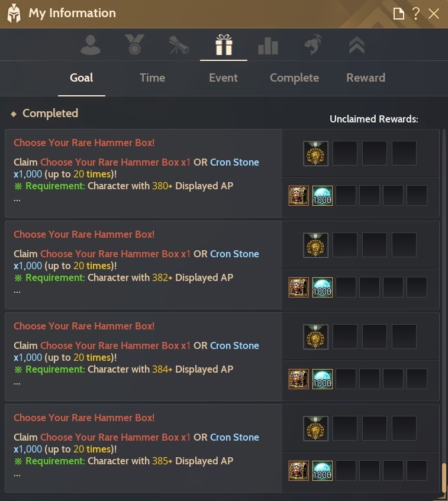
Task: Select the scroll history tab icon
Action: pyautogui.click(x=179, y=45)
